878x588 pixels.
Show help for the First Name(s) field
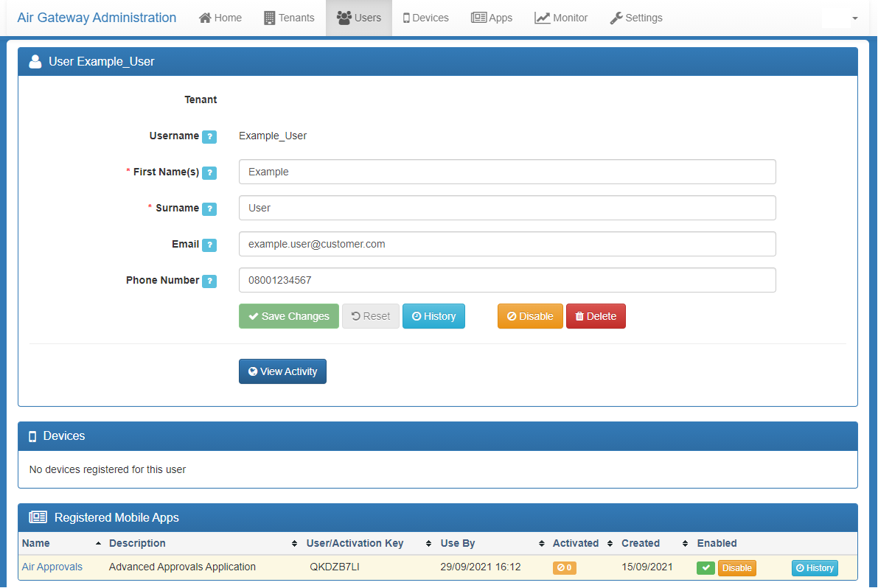(x=209, y=173)
